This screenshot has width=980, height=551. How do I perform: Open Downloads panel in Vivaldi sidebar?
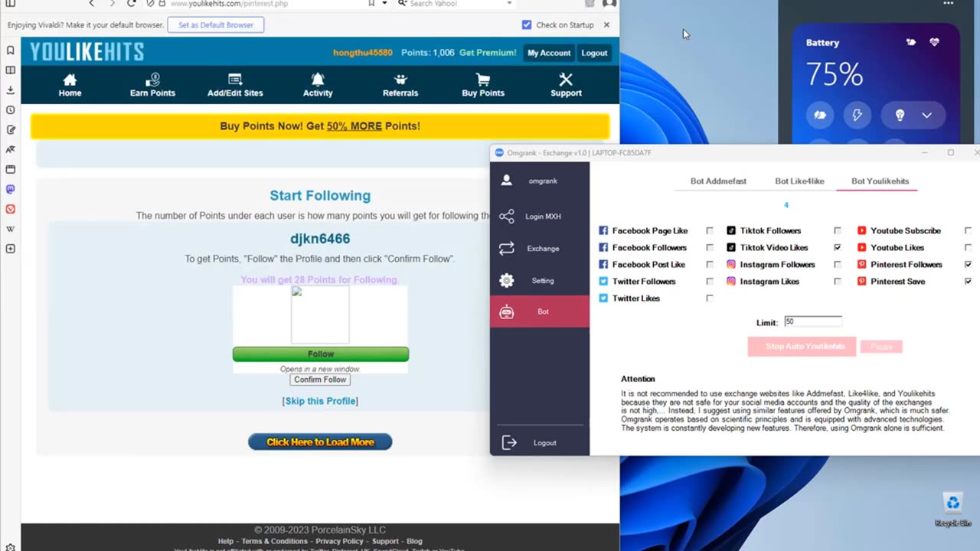pyautogui.click(x=10, y=90)
